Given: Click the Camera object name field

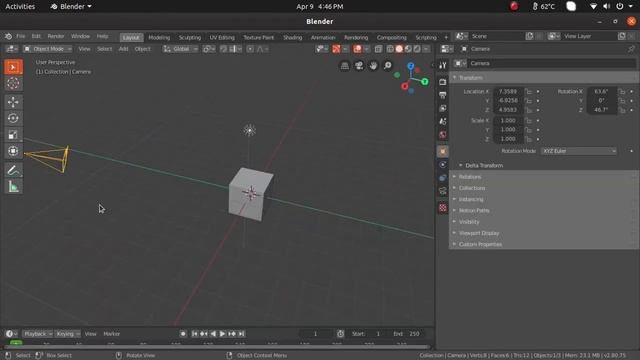Looking at the screenshot, I should 552,63.
